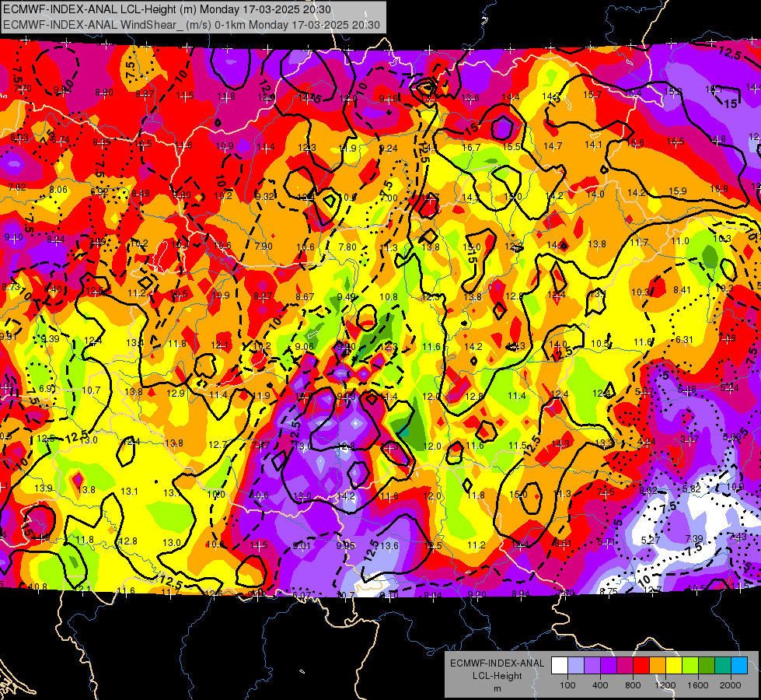Viewport: 761px width, 700px height.
Task: Click the map value 16.8
Action: click(719, 188)
